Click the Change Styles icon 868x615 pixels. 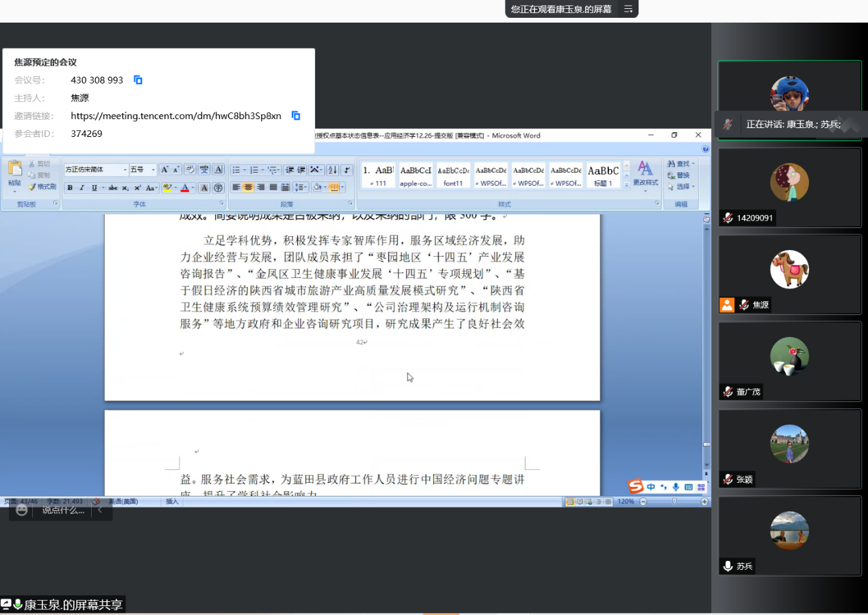pyautogui.click(x=645, y=173)
